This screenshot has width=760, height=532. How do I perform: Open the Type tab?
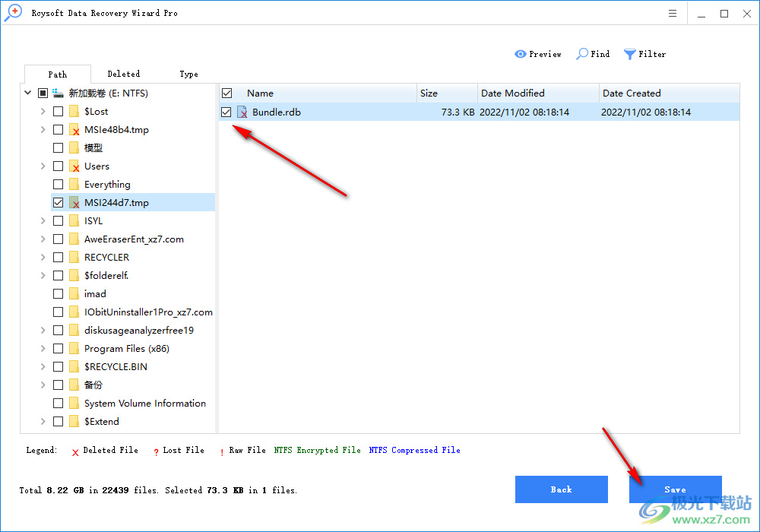tap(188, 74)
